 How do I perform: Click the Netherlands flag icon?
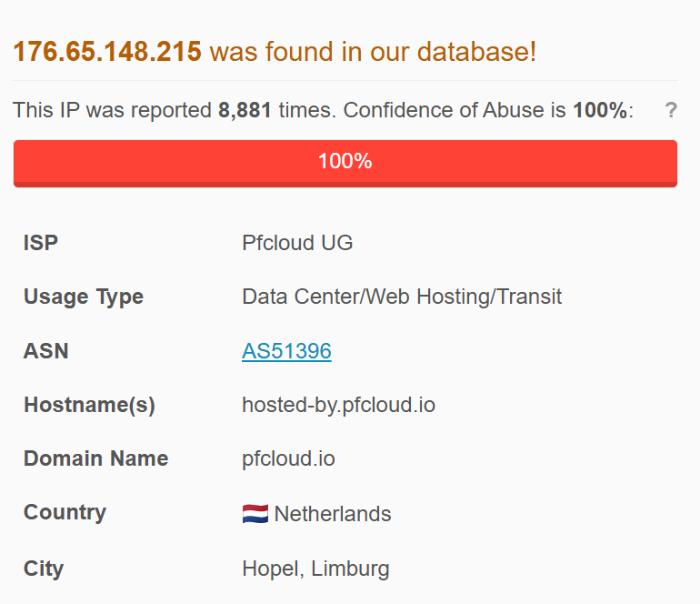(x=255, y=514)
